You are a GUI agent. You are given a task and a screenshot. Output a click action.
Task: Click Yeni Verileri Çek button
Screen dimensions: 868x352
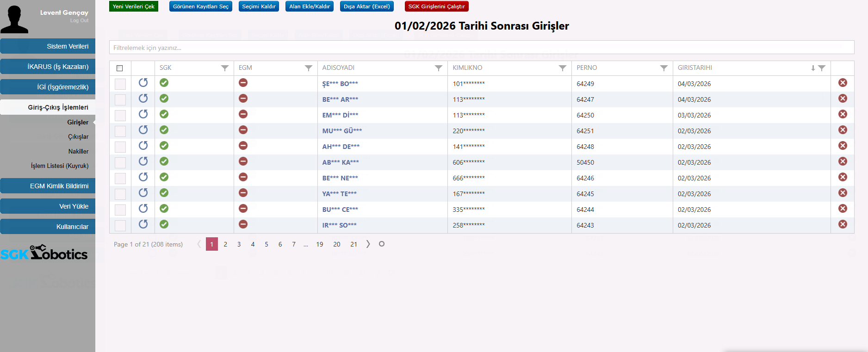(x=134, y=6)
